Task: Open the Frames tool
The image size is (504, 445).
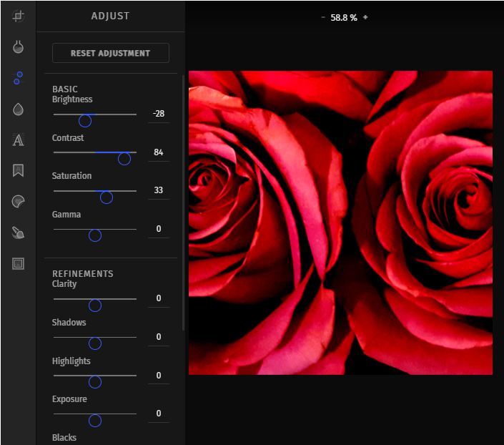Action: pyautogui.click(x=18, y=263)
